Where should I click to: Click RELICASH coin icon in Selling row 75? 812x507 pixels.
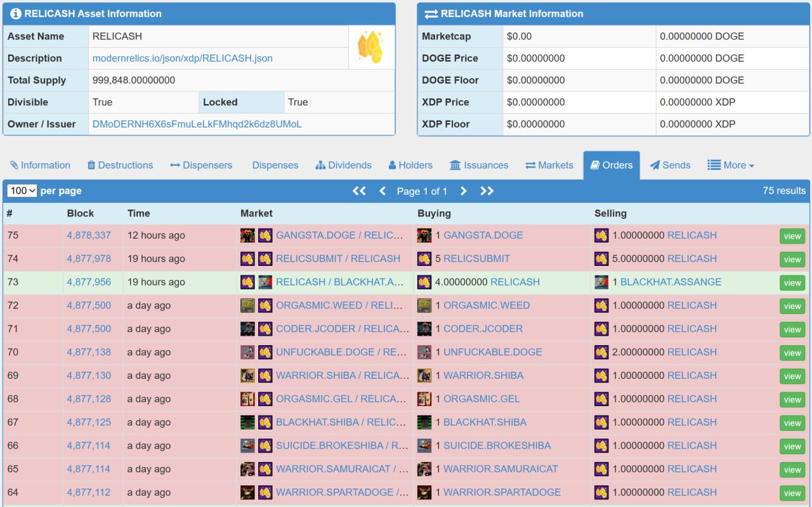point(601,235)
